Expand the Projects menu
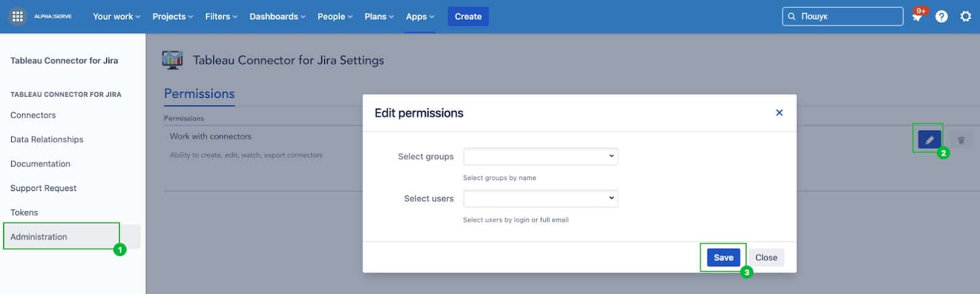 pyautogui.click(x=173, y=17)
